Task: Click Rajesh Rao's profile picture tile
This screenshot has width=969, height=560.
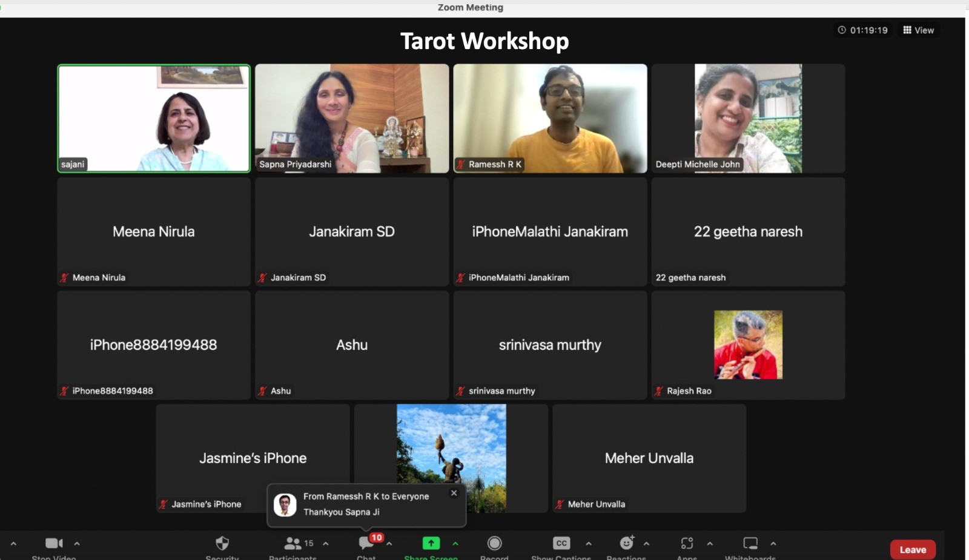Action: click(748, 344)
